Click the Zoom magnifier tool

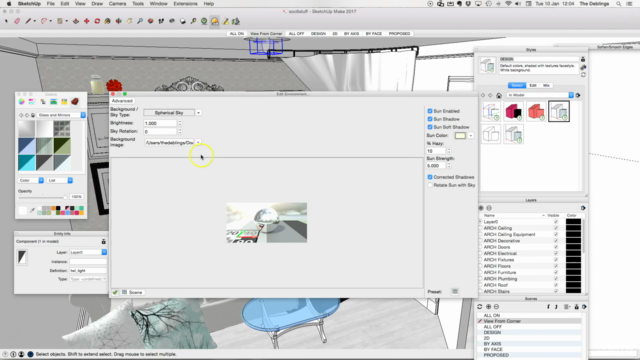point(140,21)
